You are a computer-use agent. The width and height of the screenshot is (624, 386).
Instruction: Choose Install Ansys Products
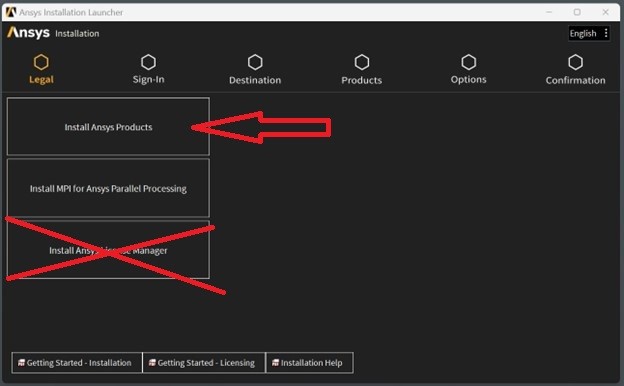click(108, 127)
